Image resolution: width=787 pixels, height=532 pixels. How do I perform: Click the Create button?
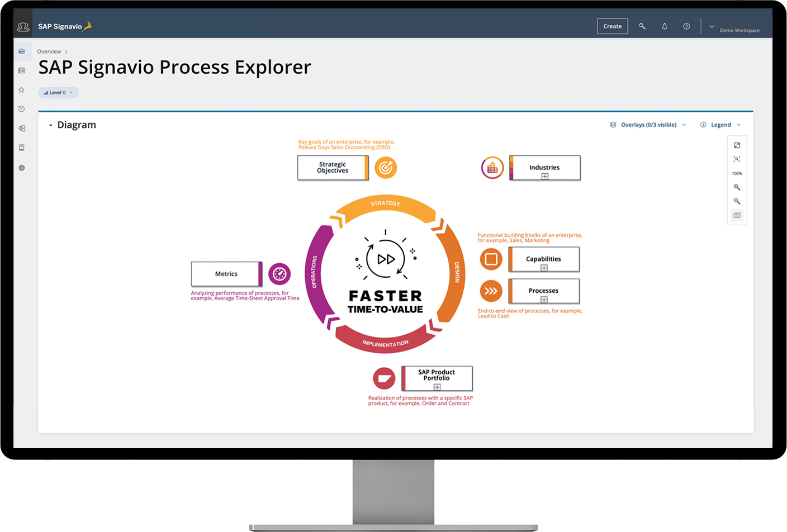tap(612, 26)
